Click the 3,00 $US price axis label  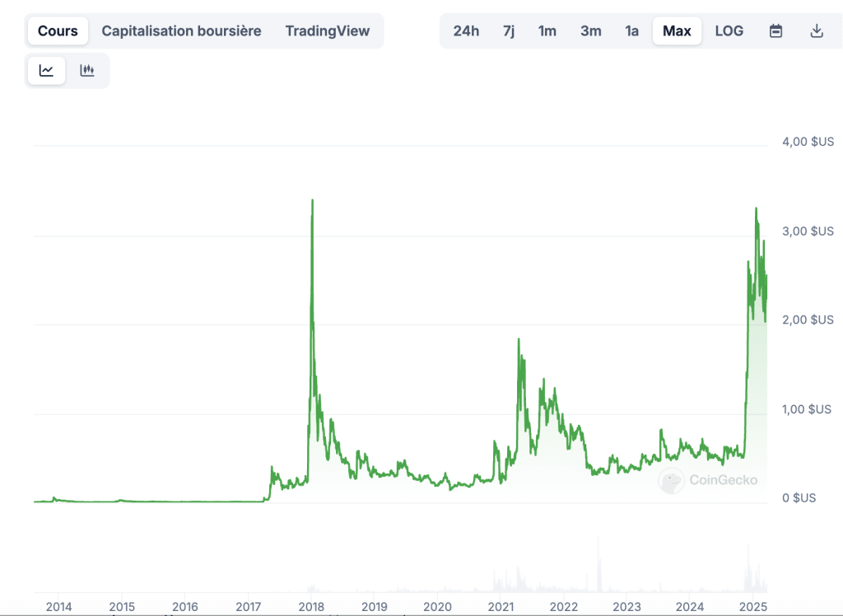click(x=808, y=231)
